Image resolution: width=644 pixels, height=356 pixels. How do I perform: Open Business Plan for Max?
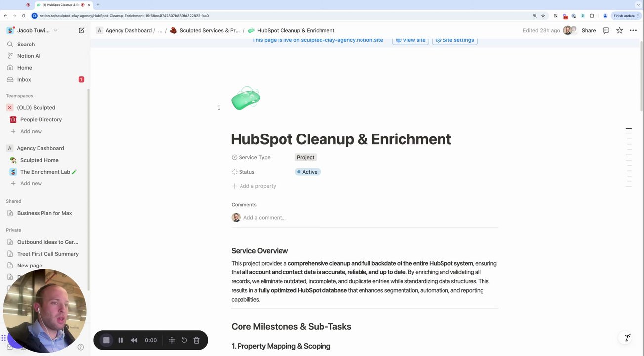click(x=45, y=213)
